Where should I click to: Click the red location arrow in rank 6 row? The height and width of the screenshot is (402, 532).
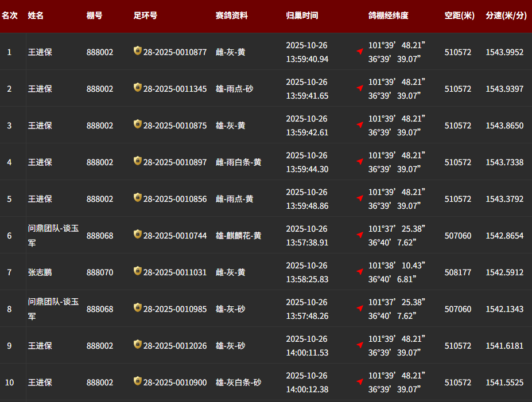coord(360,235)
